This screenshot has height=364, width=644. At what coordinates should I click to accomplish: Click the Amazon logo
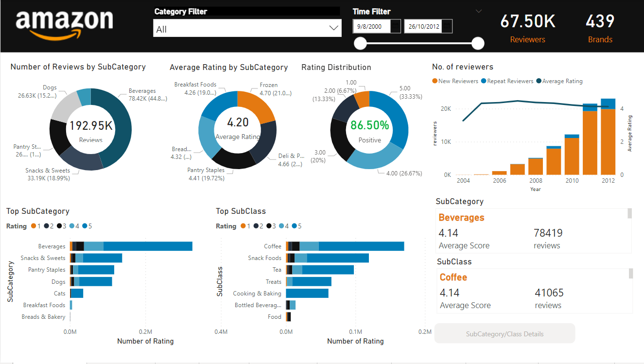point(64,24)
